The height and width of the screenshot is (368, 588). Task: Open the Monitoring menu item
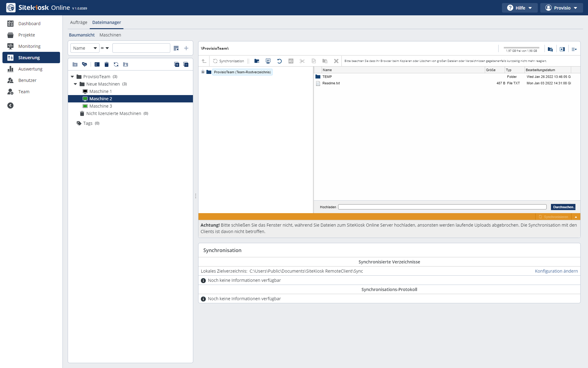click(x=29, y=46)
